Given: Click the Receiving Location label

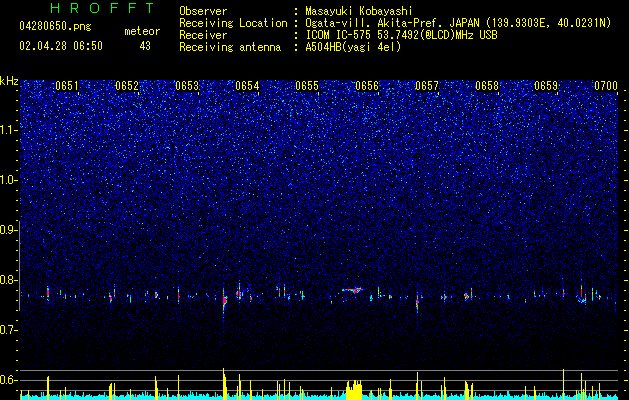Looking at the screenshot, I should 233,23.
